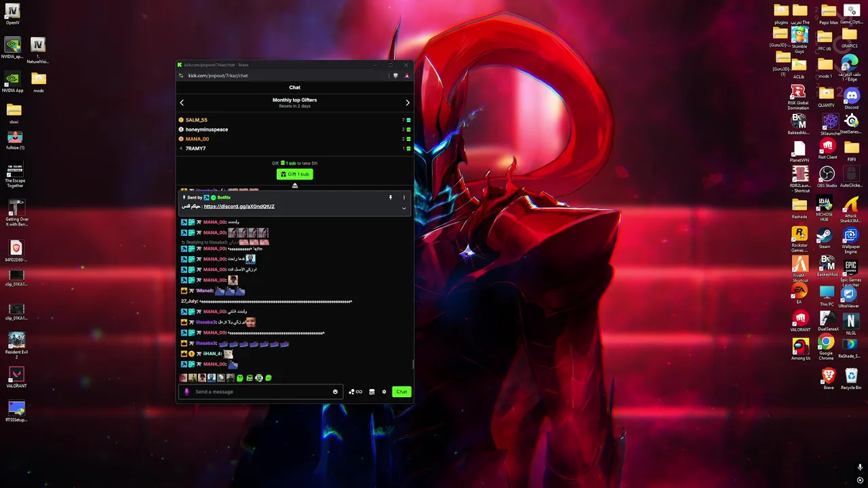Screen dimensions: 868x488
Task: Show previous leaderboard with left arrow
Action: click(x=182, y=103)
